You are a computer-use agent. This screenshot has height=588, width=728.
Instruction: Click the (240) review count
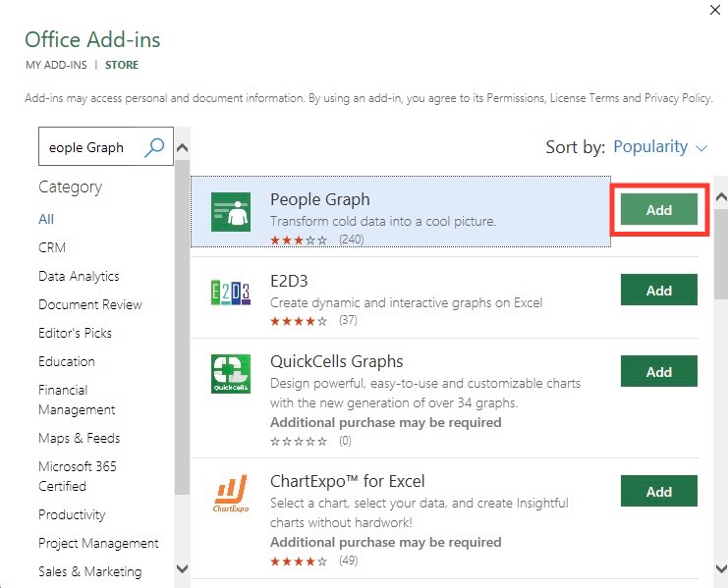click(352, 240)
